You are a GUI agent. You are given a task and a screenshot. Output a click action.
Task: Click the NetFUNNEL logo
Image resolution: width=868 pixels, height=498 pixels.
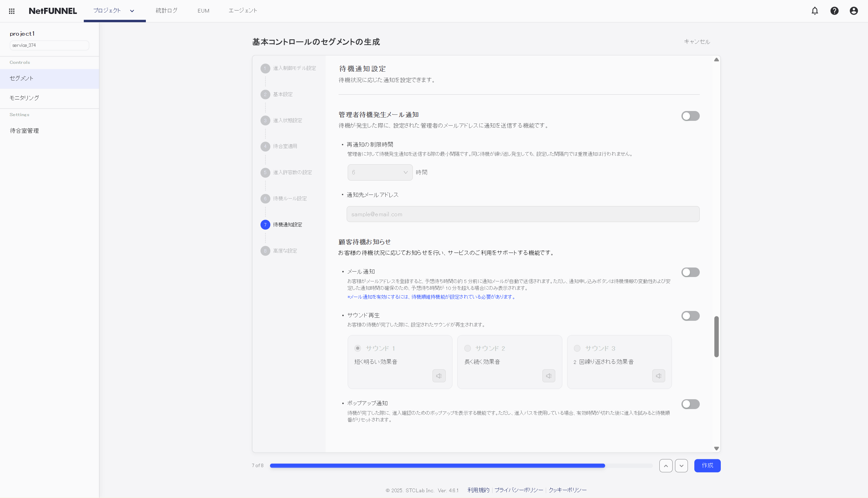point(53,11)
